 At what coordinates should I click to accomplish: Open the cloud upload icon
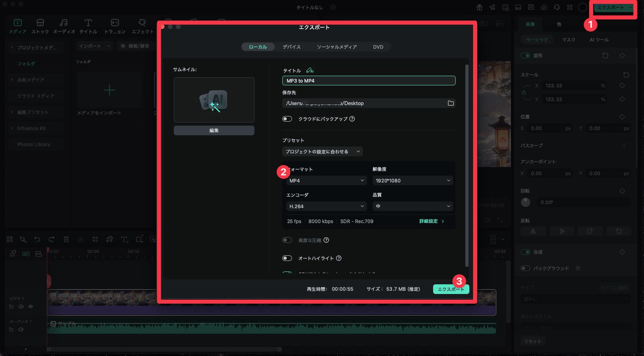[x=544, y=7]
